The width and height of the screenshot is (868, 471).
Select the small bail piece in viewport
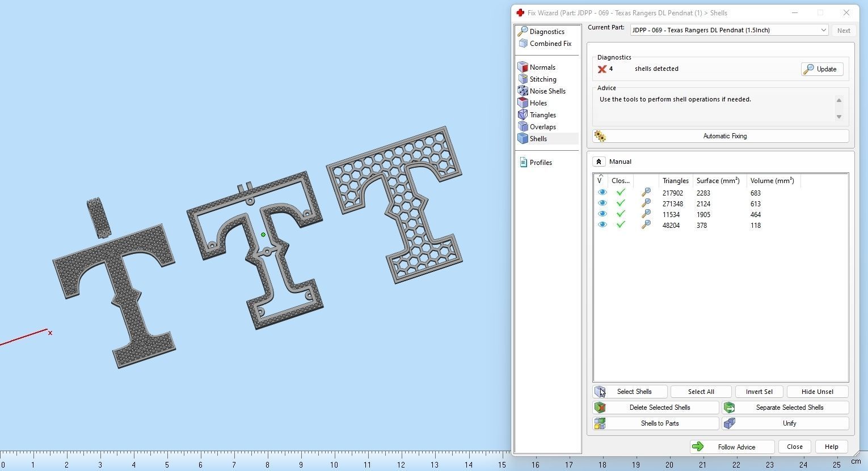(98, 218)
